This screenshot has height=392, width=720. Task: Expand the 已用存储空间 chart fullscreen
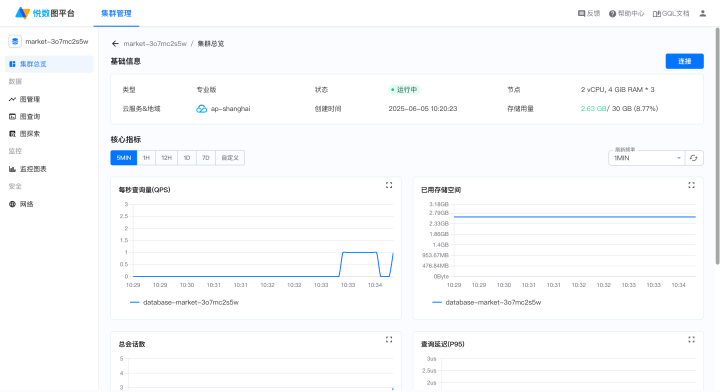[x=691, y=185]
